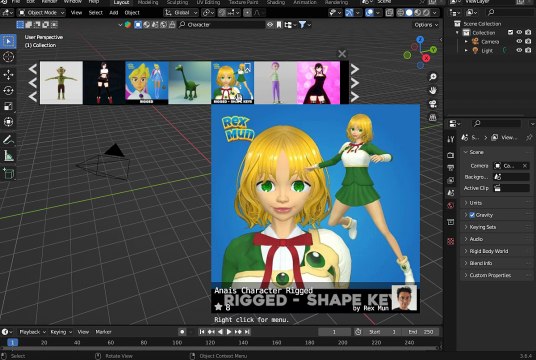Switch perspective/orthographic with grid icon
This screenshot has width=536, height=360.
point(433,117)
